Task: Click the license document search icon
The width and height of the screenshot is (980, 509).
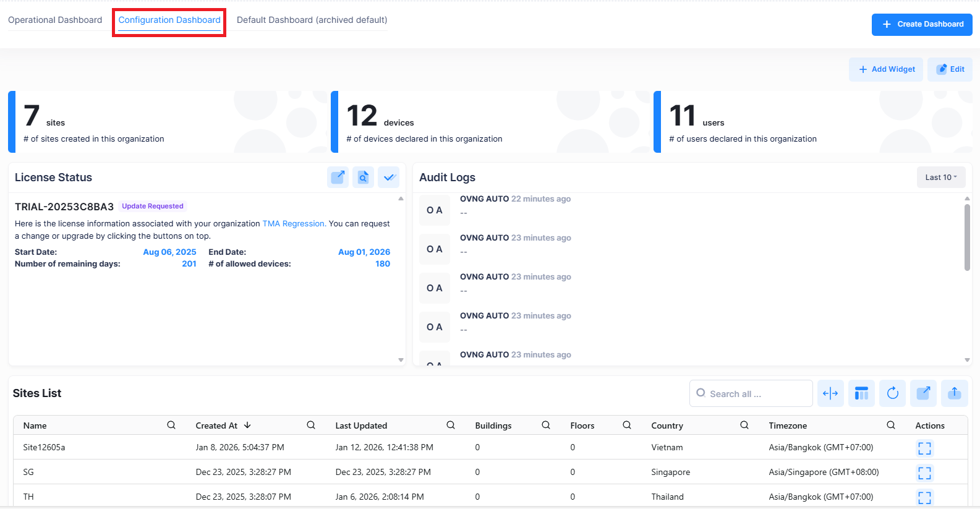Action: (363, 178)
